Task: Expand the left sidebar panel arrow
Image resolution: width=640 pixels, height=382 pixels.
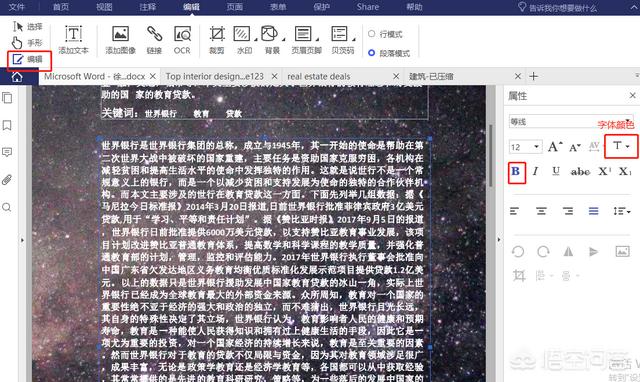Action: 22,240
